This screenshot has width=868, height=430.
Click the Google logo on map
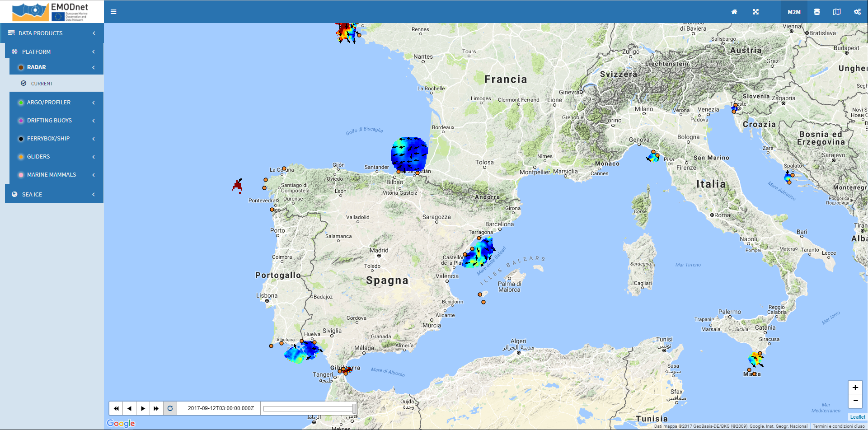121,423
